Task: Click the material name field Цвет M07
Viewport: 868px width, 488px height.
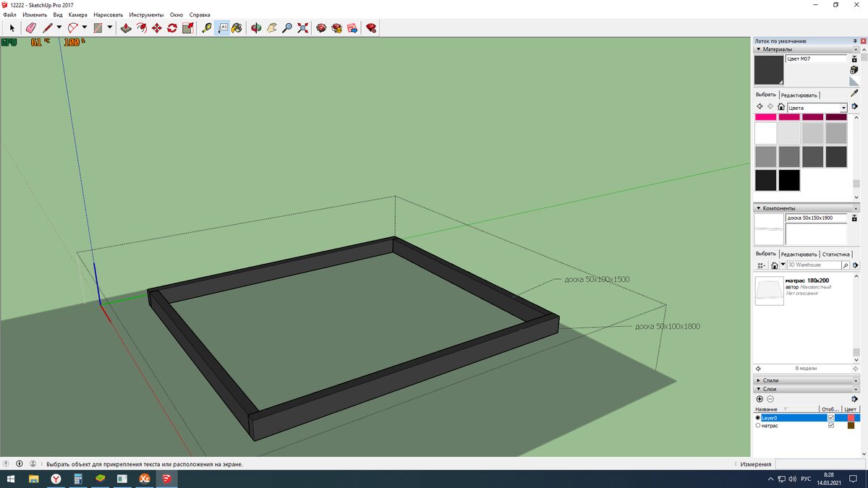Action: (816, 59)
